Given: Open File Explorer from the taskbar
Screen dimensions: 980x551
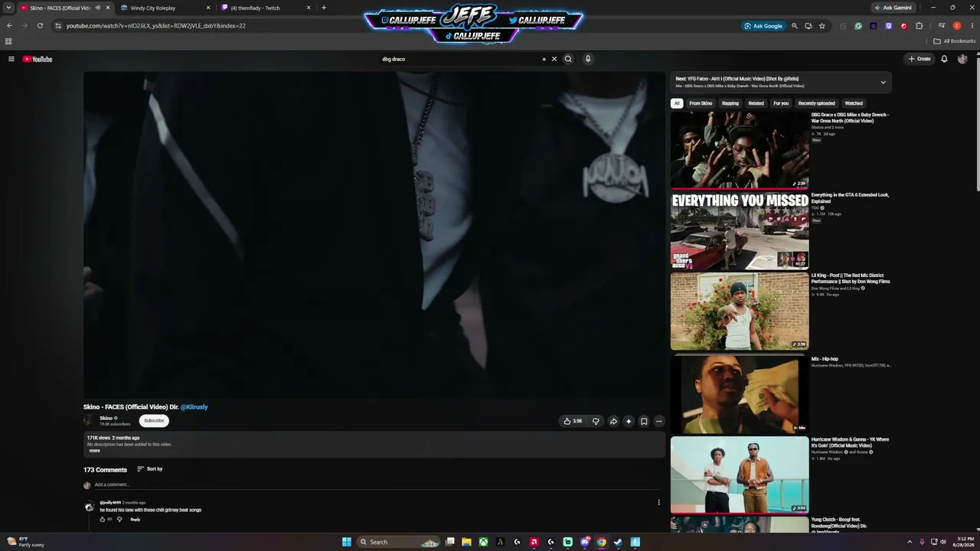Looking at the screenshot, I should coord(466,542).
